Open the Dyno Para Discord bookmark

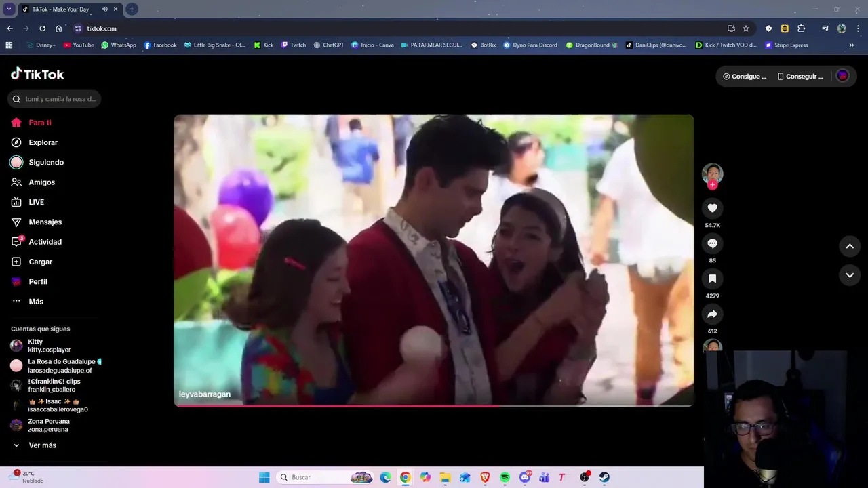[x=530, y=45]
